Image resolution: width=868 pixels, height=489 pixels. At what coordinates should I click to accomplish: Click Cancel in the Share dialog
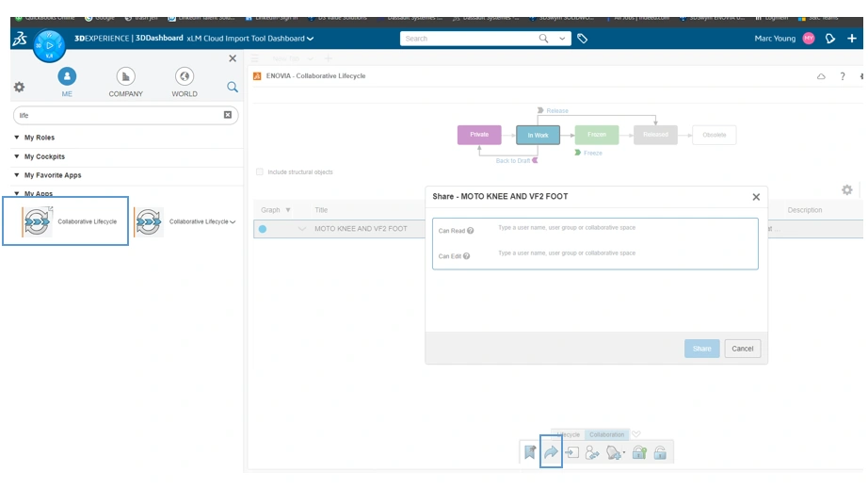[743, 349]
